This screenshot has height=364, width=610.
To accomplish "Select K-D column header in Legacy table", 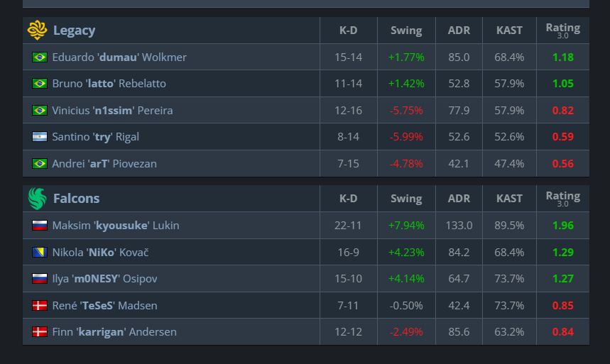I will (348, 31).
